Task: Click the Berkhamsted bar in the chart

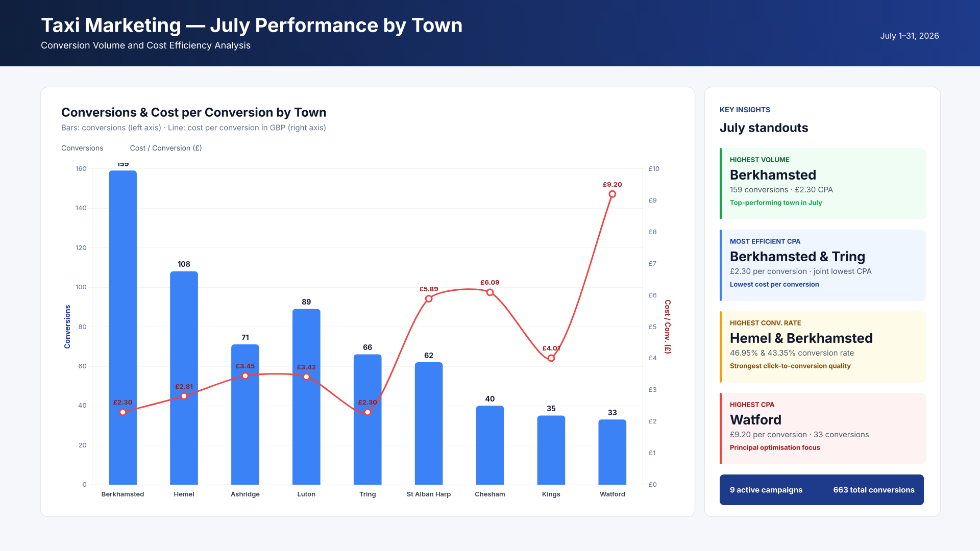Action: pyautogui.click(x=122, y=328)
